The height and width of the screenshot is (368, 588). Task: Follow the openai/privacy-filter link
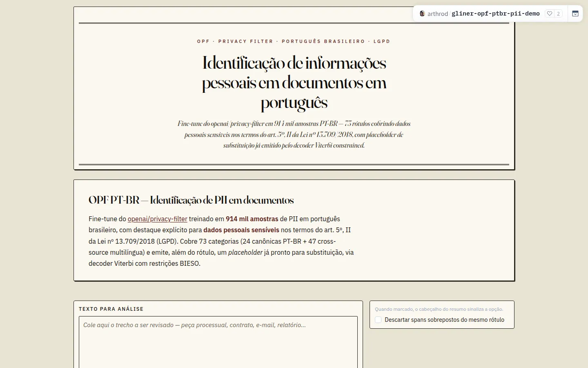click(157, 219)
